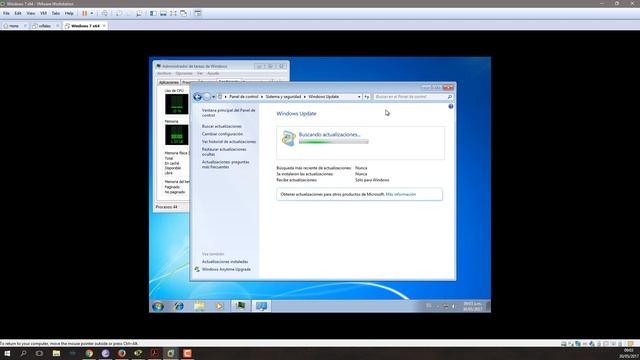Open the VMware File menu
Image resolution: width=640 pixels, height=360 pixels.
(x=6, y=13)
